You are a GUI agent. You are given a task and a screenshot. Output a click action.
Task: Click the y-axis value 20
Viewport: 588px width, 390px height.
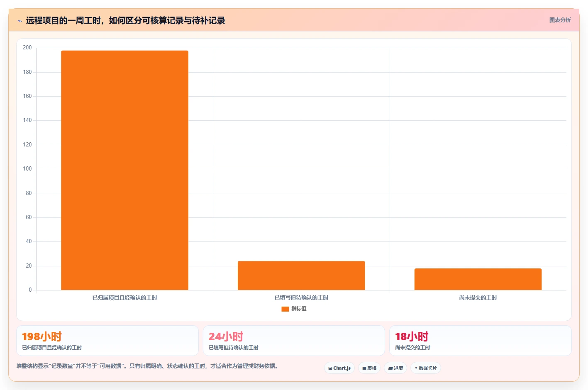(x=29, y=266)
